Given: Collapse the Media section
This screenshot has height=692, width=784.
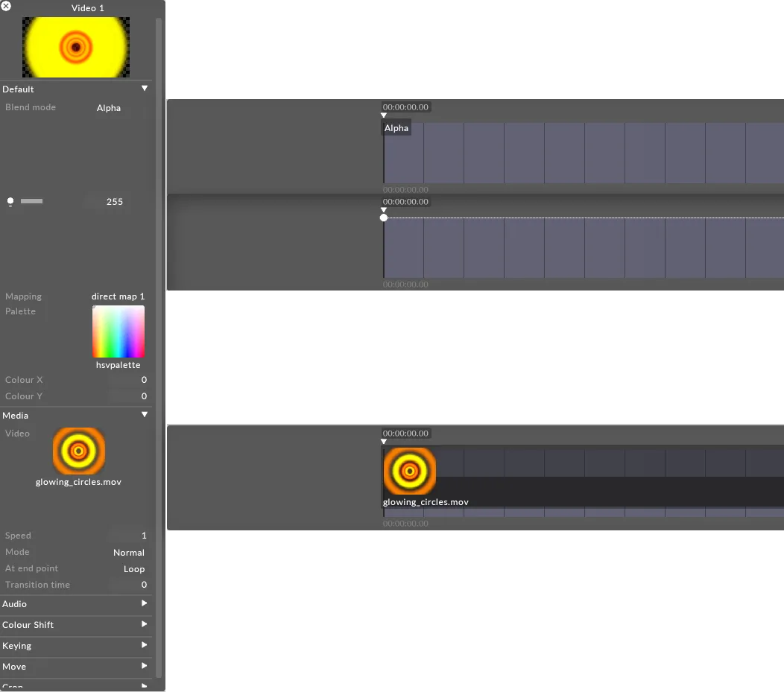Looking at the screenshot, I should point(143,415).
